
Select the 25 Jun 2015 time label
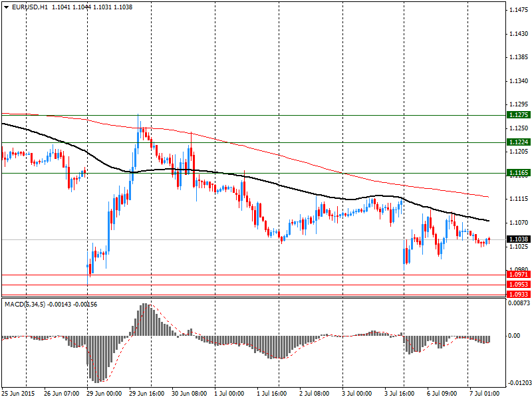tap(18, 394)
